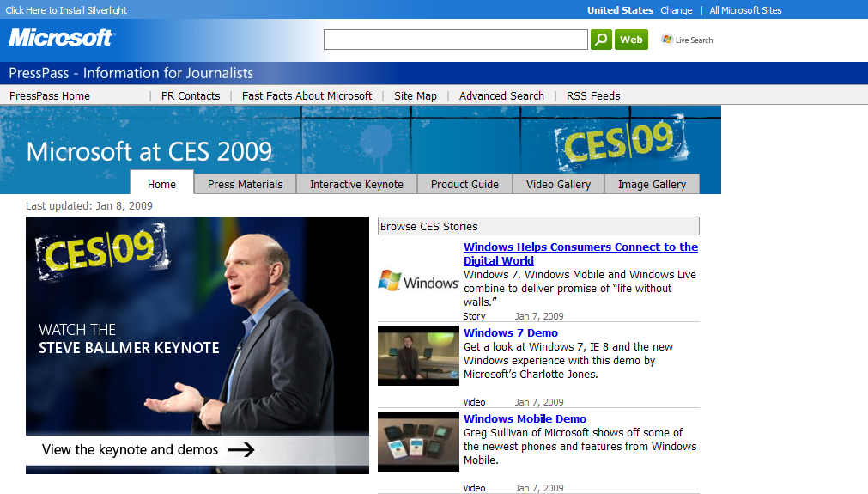Click the Microsoft logo
Image resolution: width=868 pixels, height=494 pixels.
tap(60, 38)
